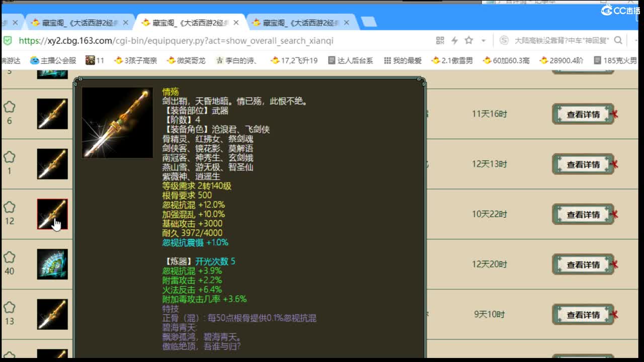Open bookmark 185克火男
Image resolution: width=644 pixels, height=362 pixels.
point(615,60)
